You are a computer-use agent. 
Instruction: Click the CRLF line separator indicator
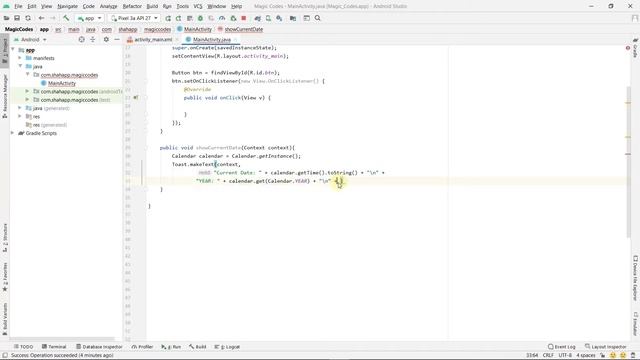[548, 355]
